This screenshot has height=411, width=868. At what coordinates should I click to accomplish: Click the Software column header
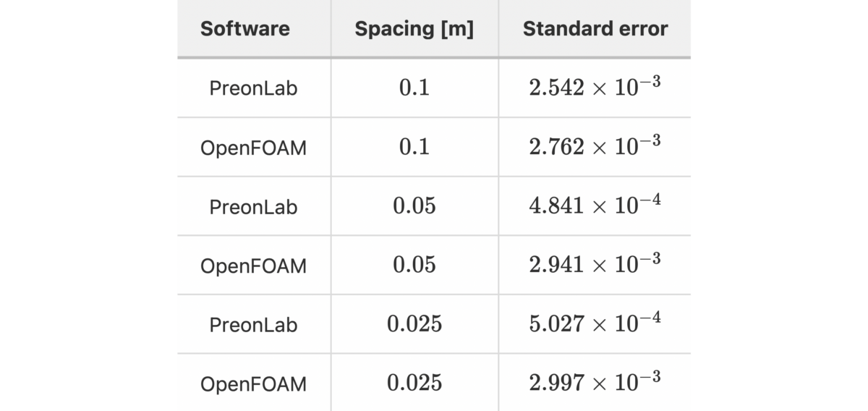point(244,29)
